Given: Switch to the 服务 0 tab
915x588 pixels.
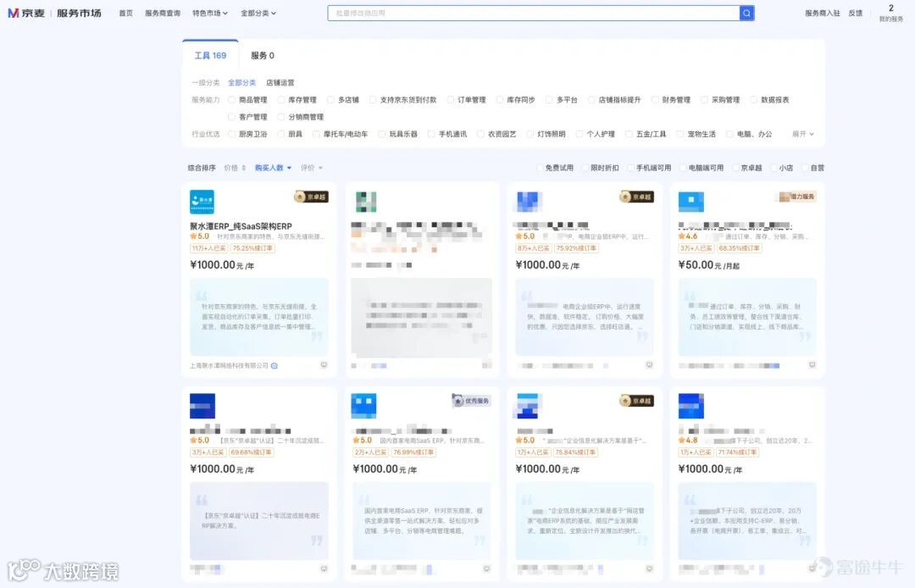Looking at the screenshot, I should (x=260, y=55).
